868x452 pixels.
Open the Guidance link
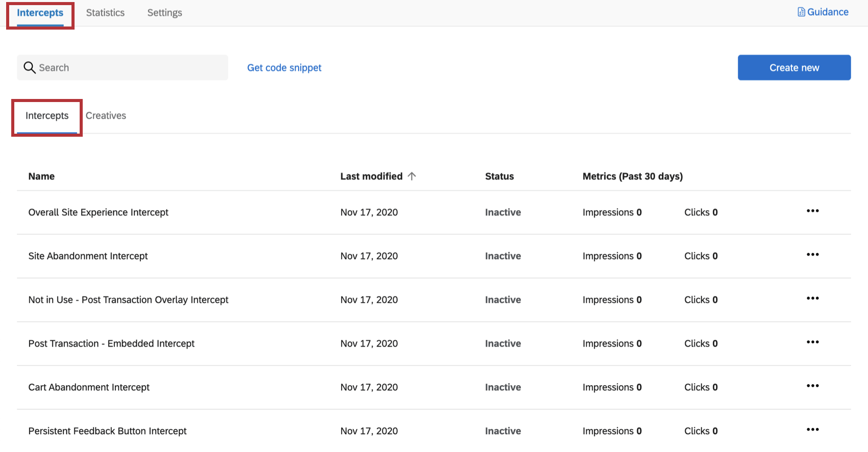click(827, 12)
